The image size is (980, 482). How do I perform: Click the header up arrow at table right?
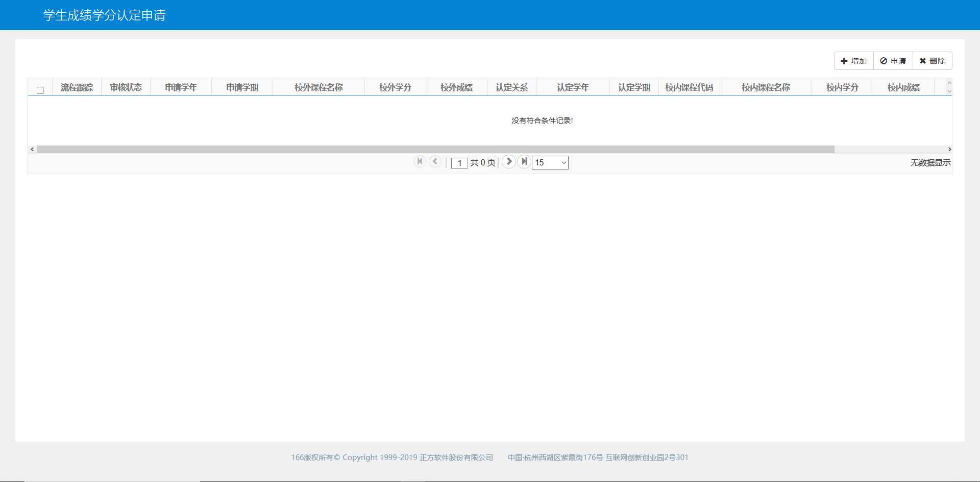949,83
